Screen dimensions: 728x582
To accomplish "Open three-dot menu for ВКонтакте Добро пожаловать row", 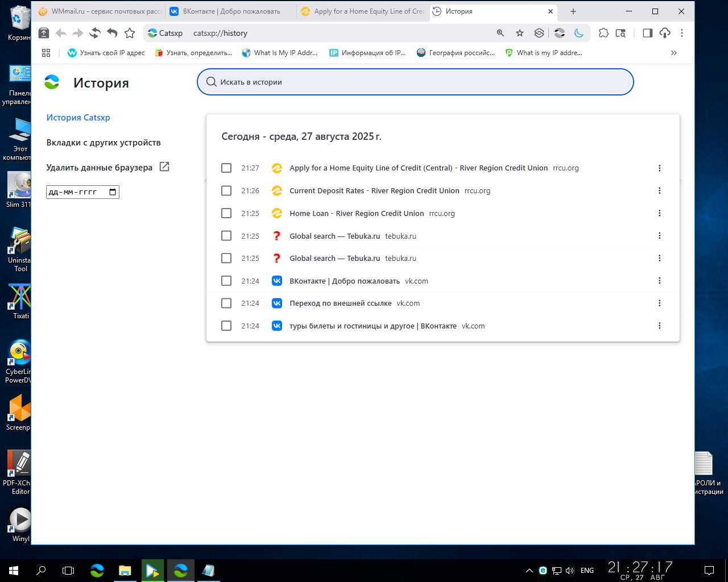I will 660,281.
